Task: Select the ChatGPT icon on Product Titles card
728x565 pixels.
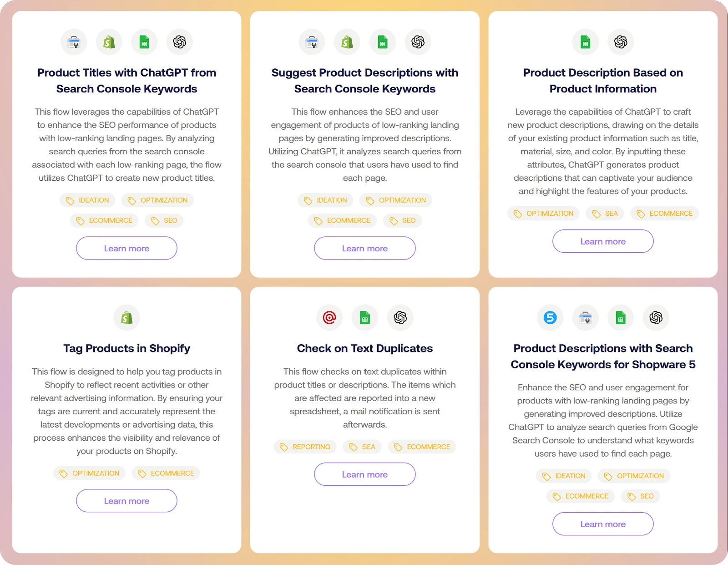Action: 179,41
